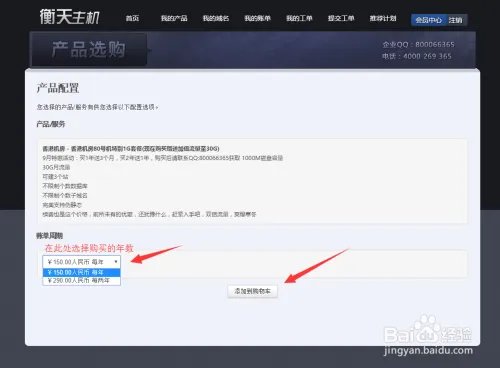Click the 产品选购 banner heading
The width and height of the screenshot is (500, 368).
coord(89,49)
